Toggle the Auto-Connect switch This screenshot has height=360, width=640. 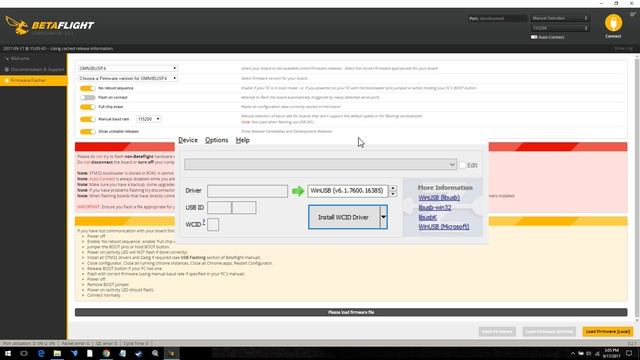[x=534, y=37]
